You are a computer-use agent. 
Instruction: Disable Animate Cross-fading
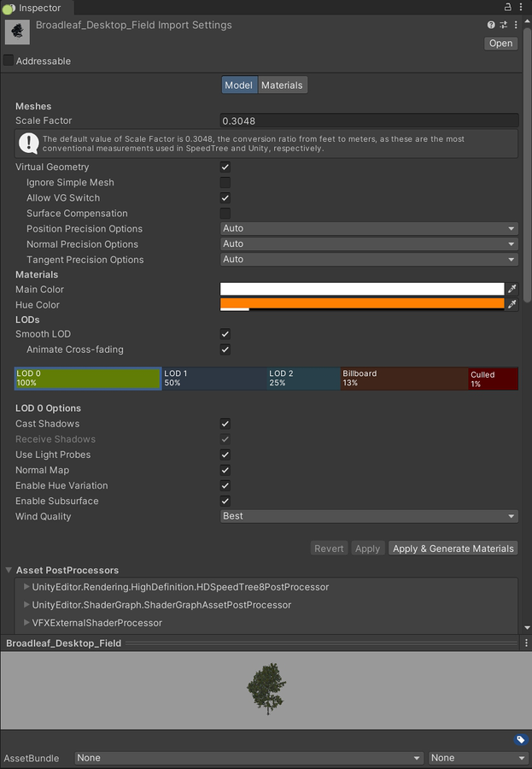coord(225,349)
